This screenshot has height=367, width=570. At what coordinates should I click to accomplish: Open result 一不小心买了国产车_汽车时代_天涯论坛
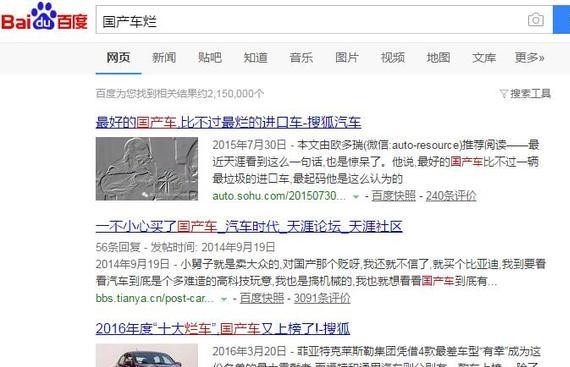click(x=249, y=227)
